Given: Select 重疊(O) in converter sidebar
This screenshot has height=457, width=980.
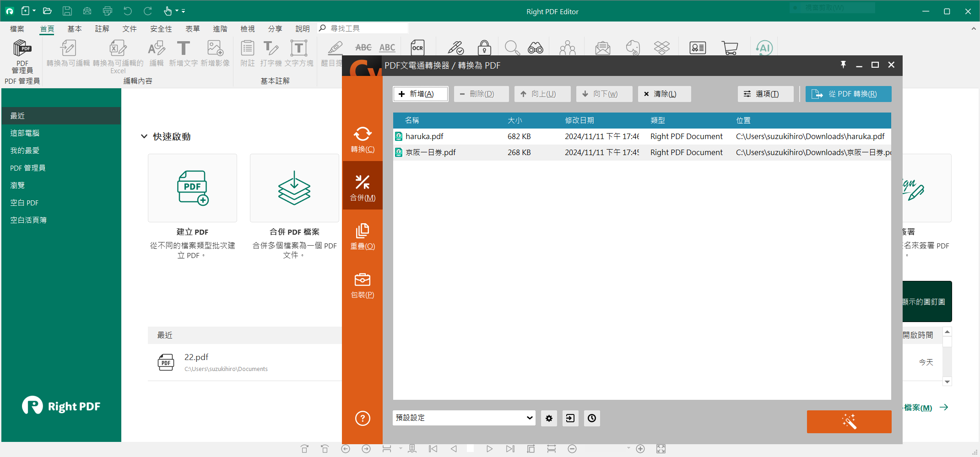Looking at the screenshot, I should (x=363, y=236).
